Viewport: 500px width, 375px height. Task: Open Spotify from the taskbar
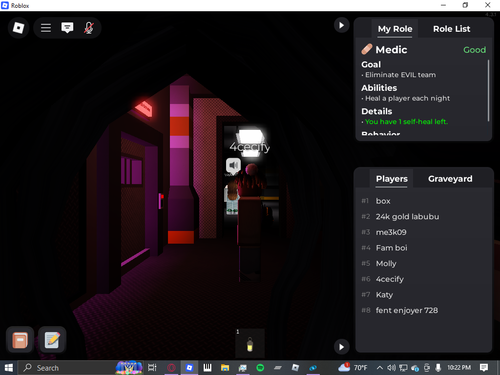[260, 368]
